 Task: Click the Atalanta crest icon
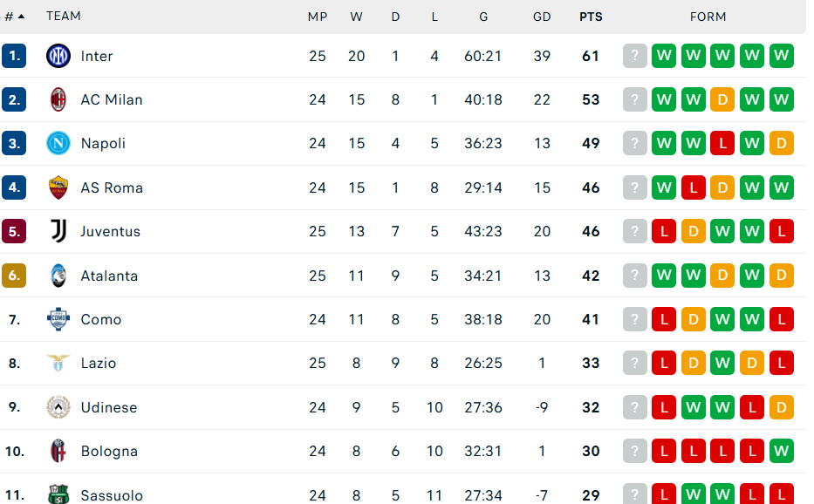click(x=58, y=276)
